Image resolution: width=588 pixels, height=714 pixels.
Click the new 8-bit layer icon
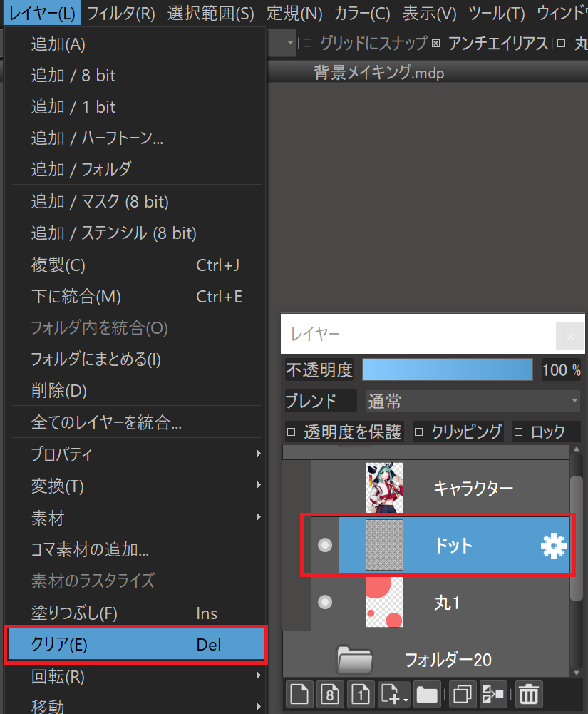[330, 695]
